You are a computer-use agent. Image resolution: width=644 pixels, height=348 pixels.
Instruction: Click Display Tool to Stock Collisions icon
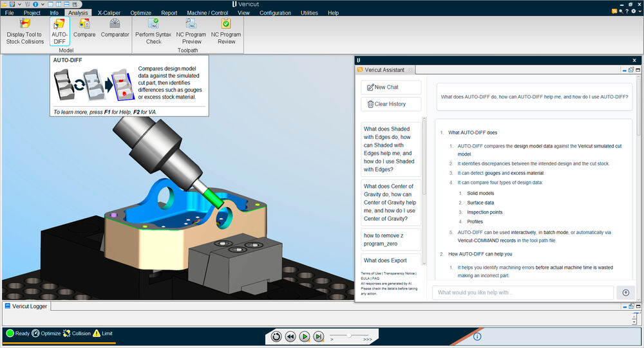click(x=25, y=31)
